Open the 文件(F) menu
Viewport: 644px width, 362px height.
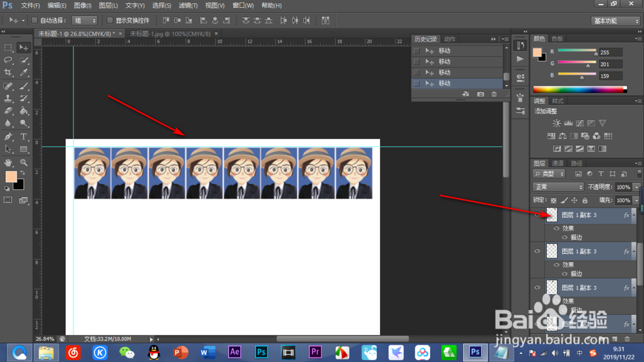coord(30,5)
